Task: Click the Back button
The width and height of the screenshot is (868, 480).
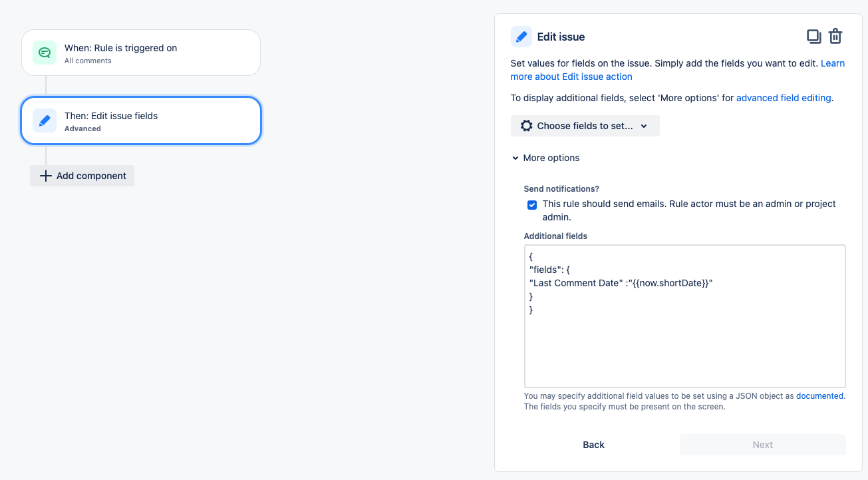Action: (594, 445)
